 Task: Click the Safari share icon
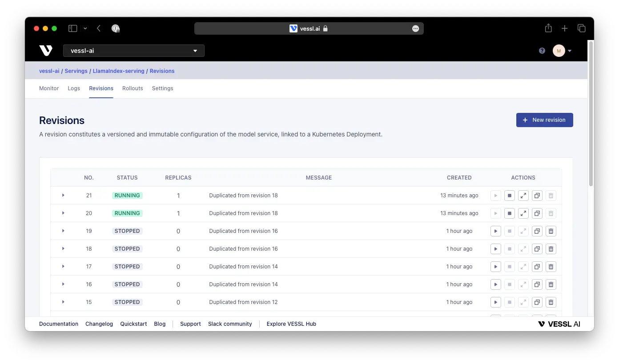point(548,28)
